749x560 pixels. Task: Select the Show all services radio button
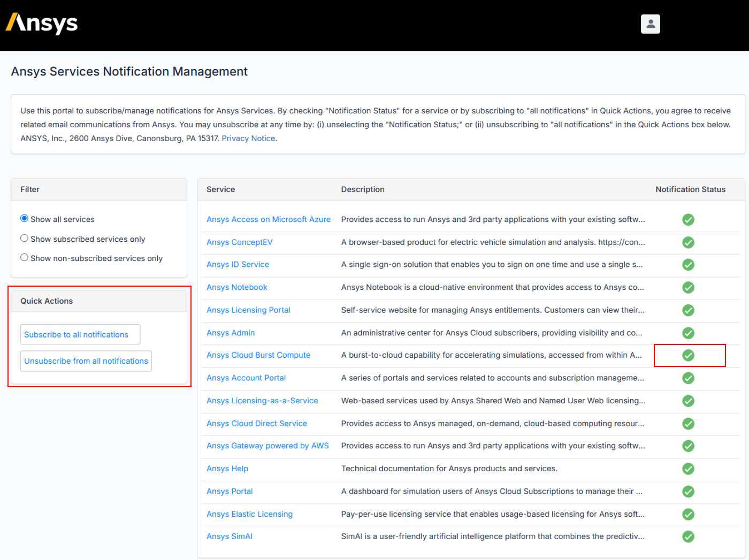tap(24, 218)
